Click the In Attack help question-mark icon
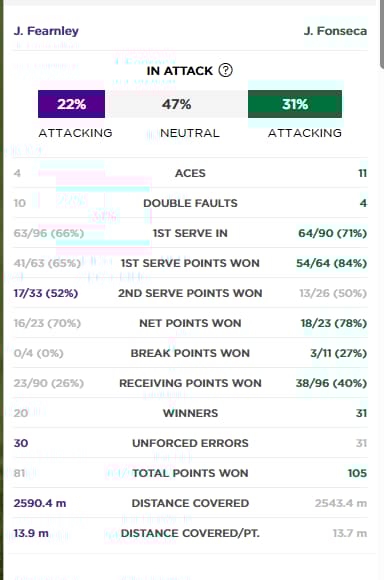 (225, 70)
